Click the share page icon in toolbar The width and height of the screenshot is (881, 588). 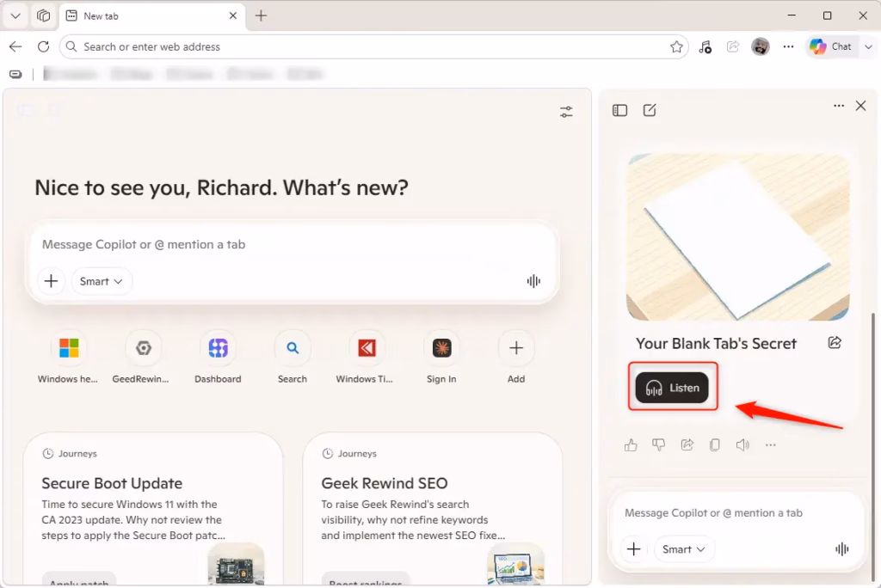coord(733,46)
